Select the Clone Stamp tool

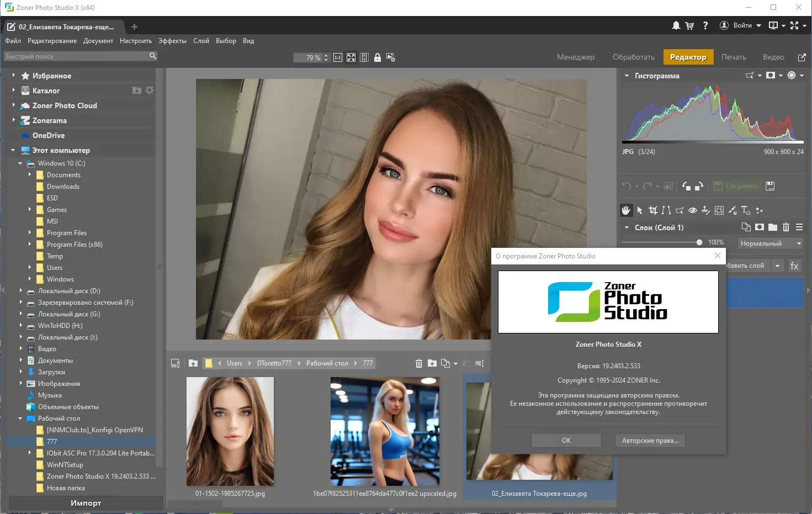[705, 210]
